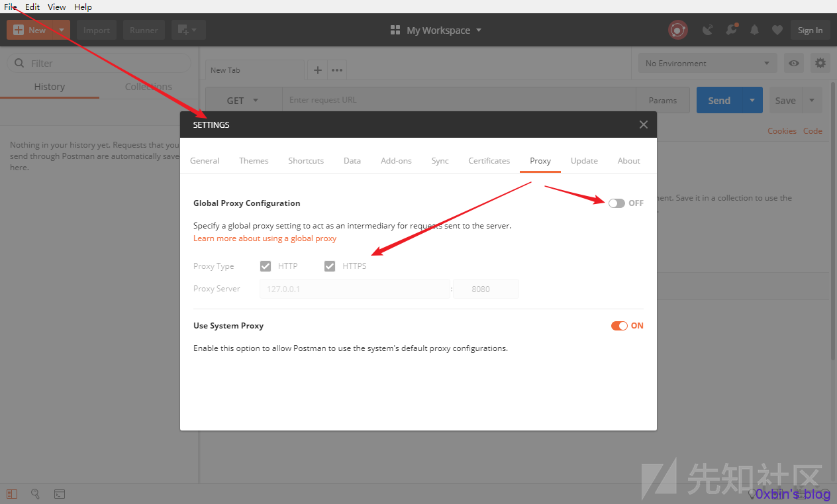This screenshot has height=504, width=837.
Task: Toggle the sidebar icon in status bar
Action: coord(11,494)
